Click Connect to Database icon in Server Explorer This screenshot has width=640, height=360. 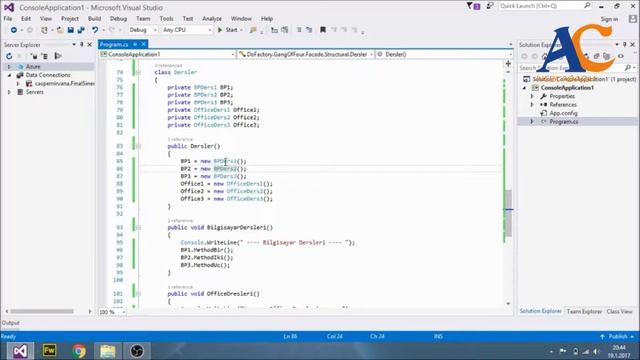[34, 56]
